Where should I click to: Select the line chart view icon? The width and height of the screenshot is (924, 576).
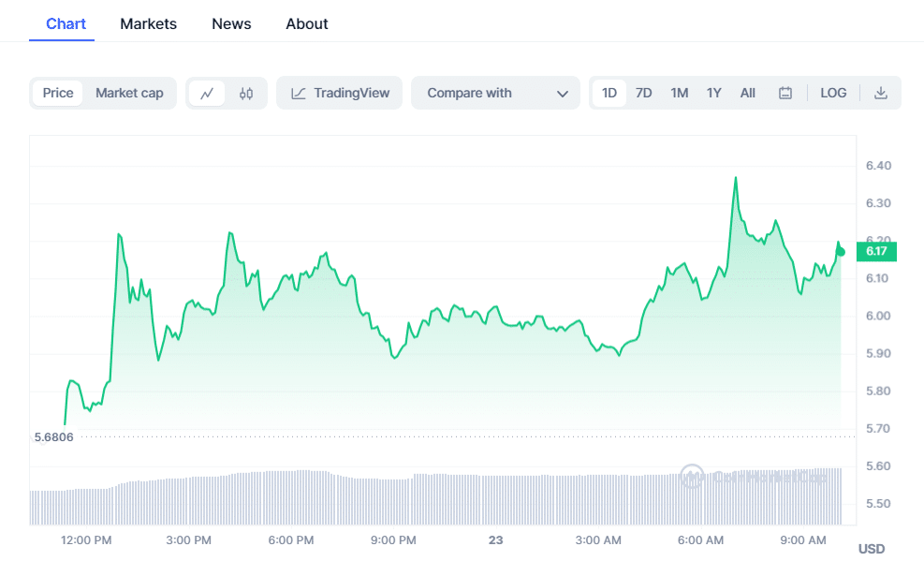[207, 93]
